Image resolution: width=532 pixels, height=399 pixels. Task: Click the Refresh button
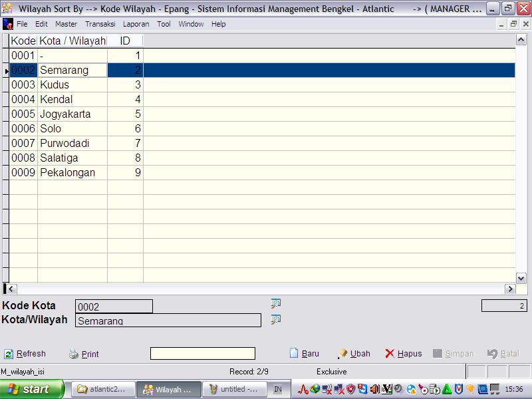pyautogui.click(x=25, y=354)
